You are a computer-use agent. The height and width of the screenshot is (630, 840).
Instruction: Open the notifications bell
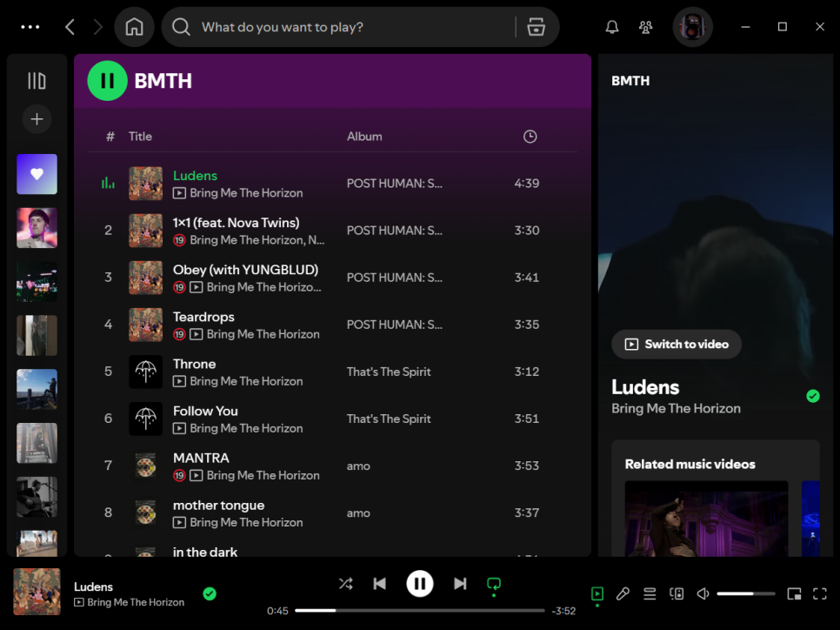click(x=612, y=27)
